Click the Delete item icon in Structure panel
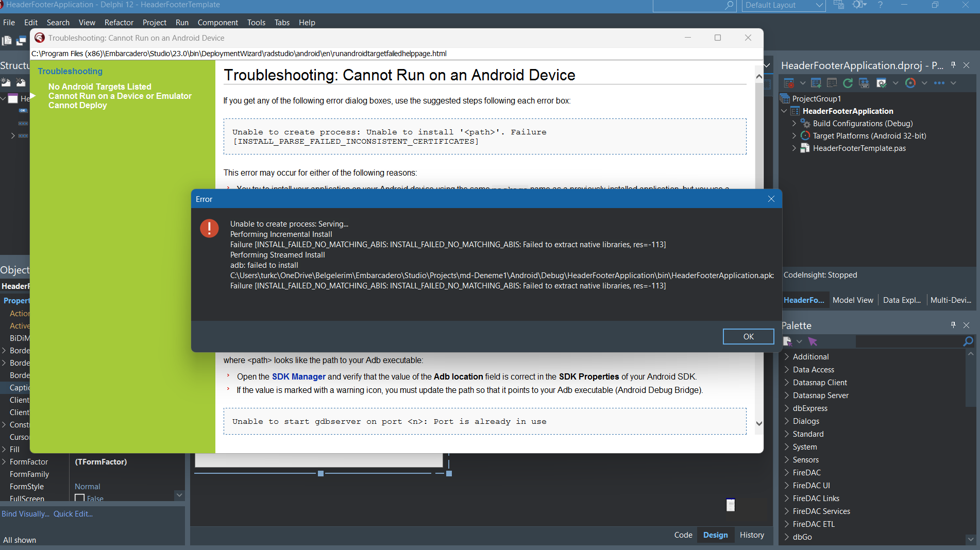This screenshot has height=550, width=980. pyautogui.click(x=21, y=82)
